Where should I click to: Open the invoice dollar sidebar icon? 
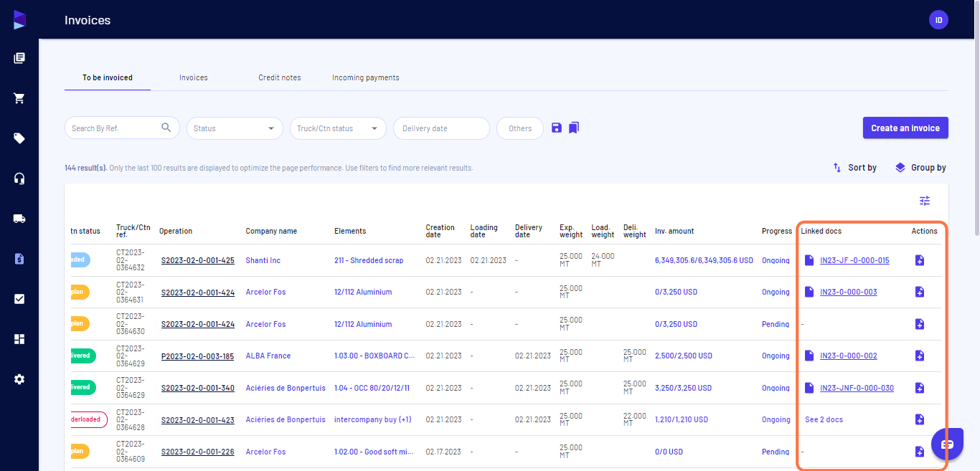click(x=19, y=259)
